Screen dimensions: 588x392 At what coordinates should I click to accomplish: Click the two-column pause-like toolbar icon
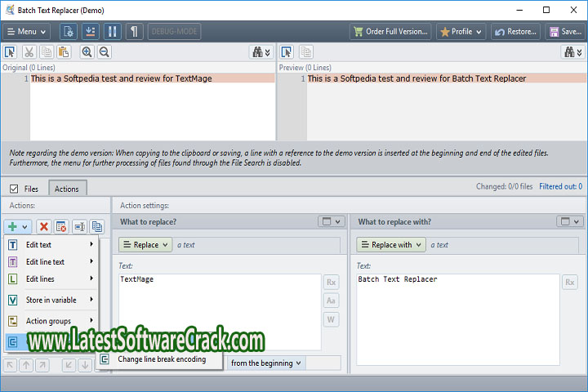pos(112,32)
